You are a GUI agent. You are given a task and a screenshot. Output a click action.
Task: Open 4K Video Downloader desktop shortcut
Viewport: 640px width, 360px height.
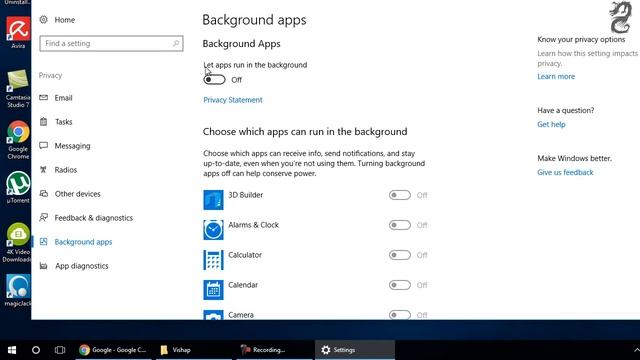coord(17,242)
